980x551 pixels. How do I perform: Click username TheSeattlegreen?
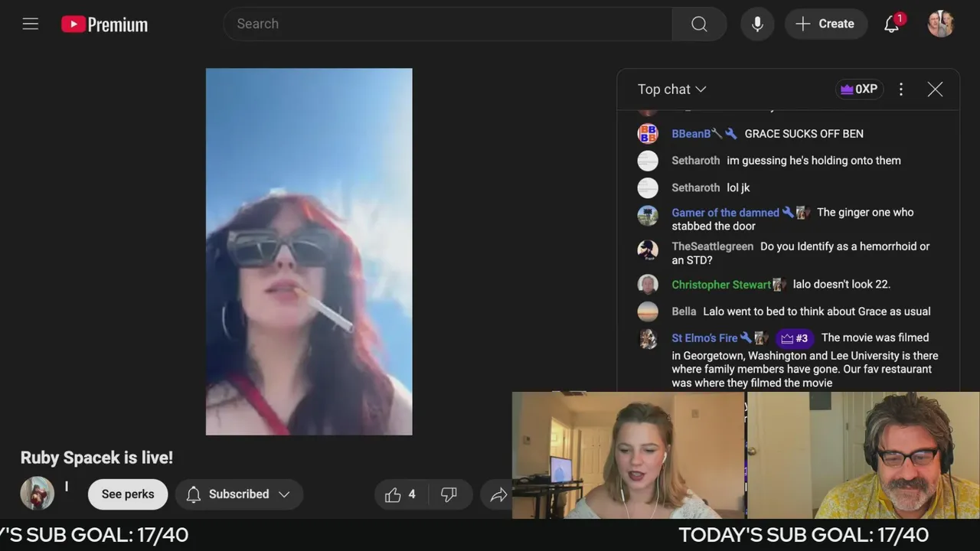[713, 246]
